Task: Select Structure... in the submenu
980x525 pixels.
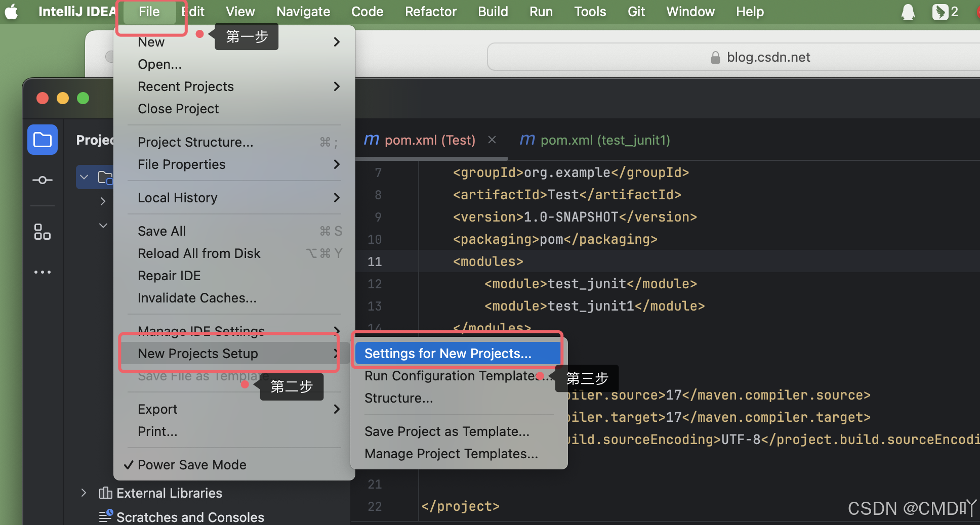Action: 459,398
